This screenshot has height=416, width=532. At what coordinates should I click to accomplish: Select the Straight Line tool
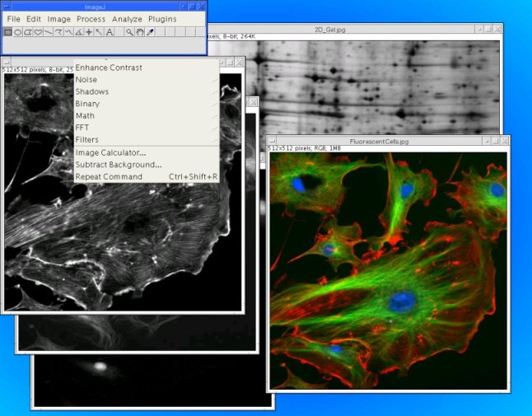tap(49, 32)
